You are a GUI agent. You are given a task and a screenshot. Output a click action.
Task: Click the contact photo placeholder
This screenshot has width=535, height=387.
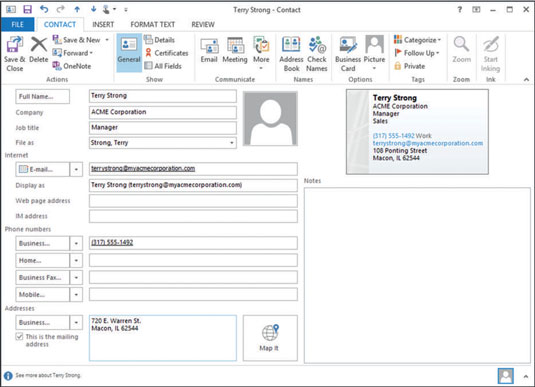pyautogui.click(x=270, y=119)
